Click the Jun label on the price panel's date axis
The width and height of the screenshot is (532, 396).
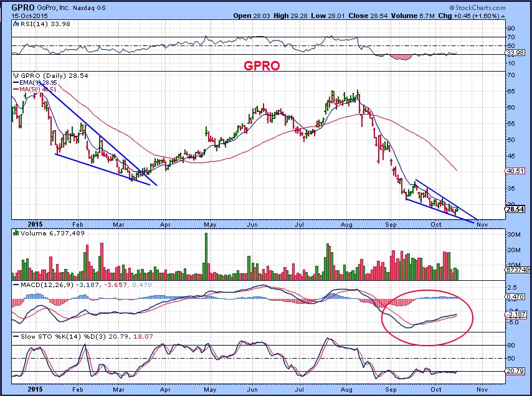click(252, 225)
